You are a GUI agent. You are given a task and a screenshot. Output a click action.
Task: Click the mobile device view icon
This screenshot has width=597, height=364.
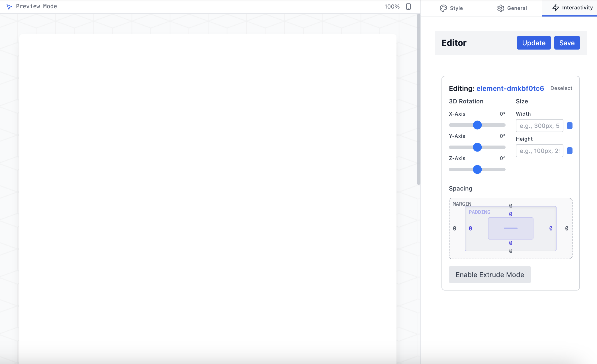[x=408, y=7]
